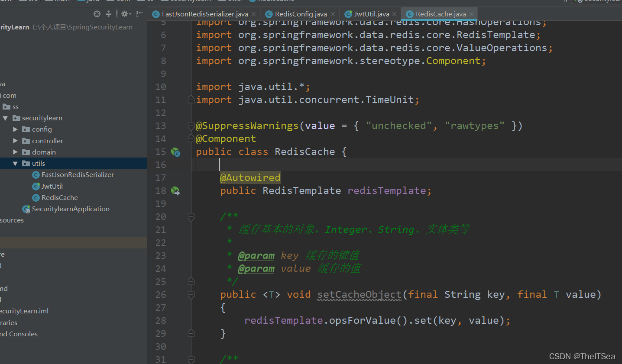Hide the project tool window
The height and width of the screenshot is (364, 622).
click(x=139, y=14)
